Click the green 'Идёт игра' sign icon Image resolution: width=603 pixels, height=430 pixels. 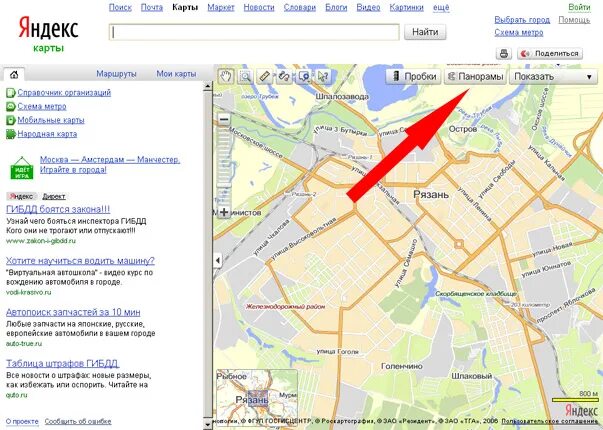point(22,168)
